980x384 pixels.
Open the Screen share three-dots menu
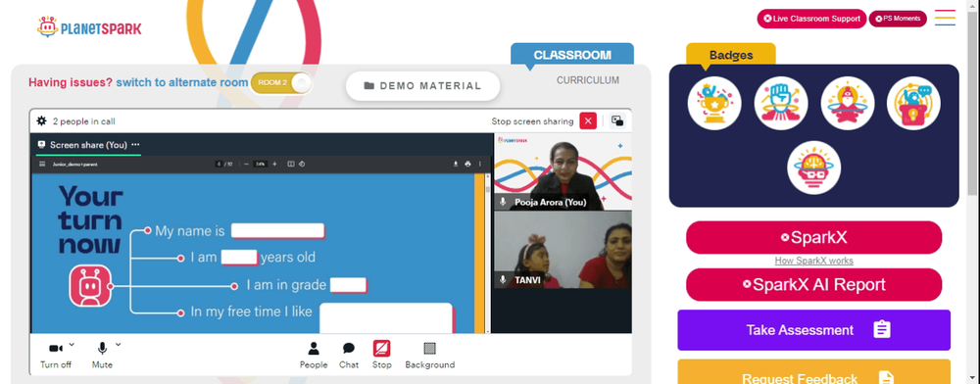[135, 144]
